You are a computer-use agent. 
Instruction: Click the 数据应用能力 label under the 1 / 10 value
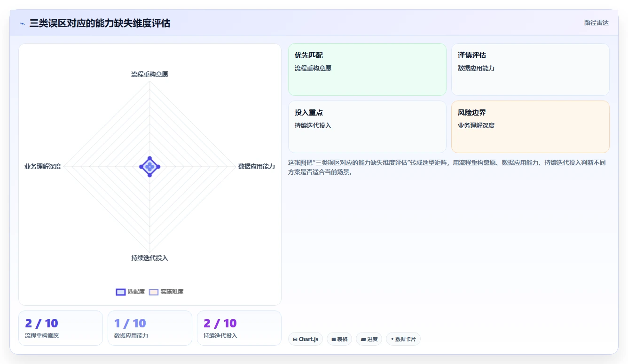click(131, 336)
